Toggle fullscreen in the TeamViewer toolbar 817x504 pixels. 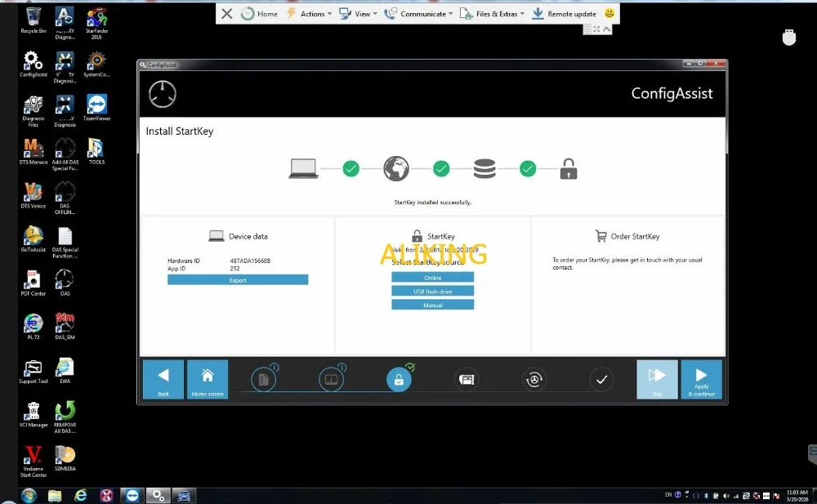596,29
